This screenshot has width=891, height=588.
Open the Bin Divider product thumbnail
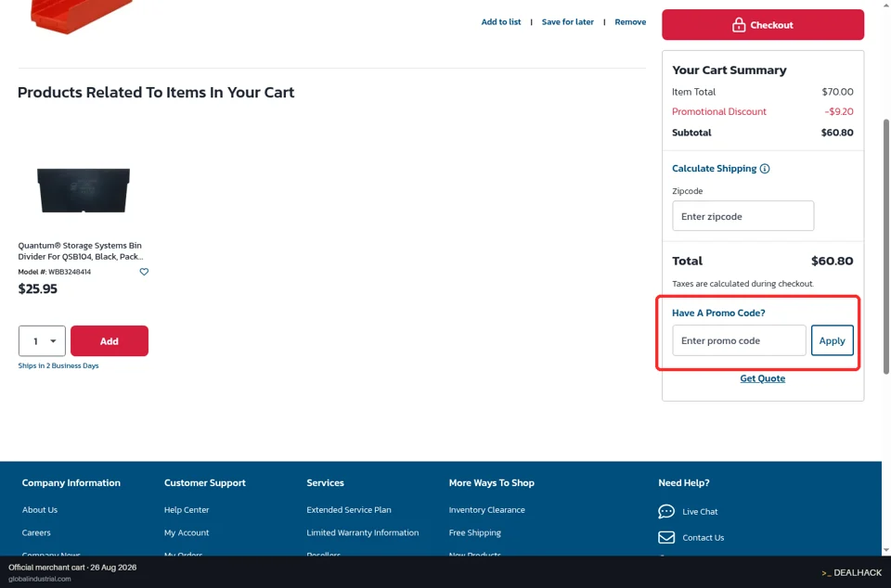click(x=84, y=190)
